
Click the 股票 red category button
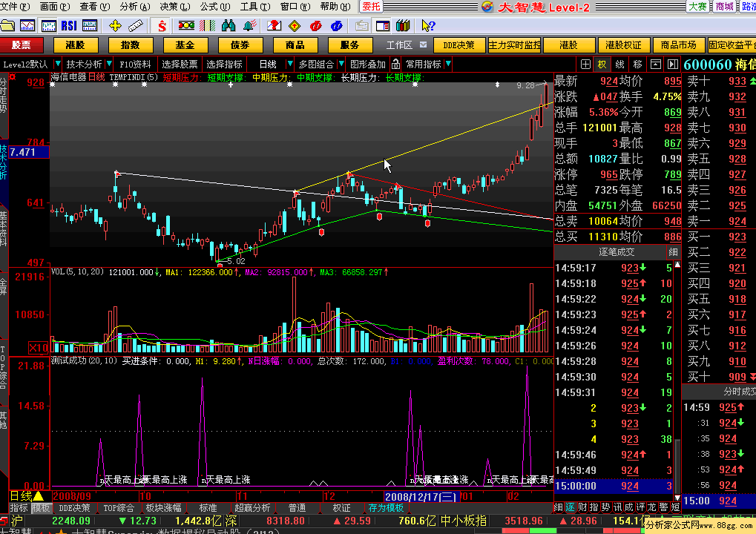(22, 44)
